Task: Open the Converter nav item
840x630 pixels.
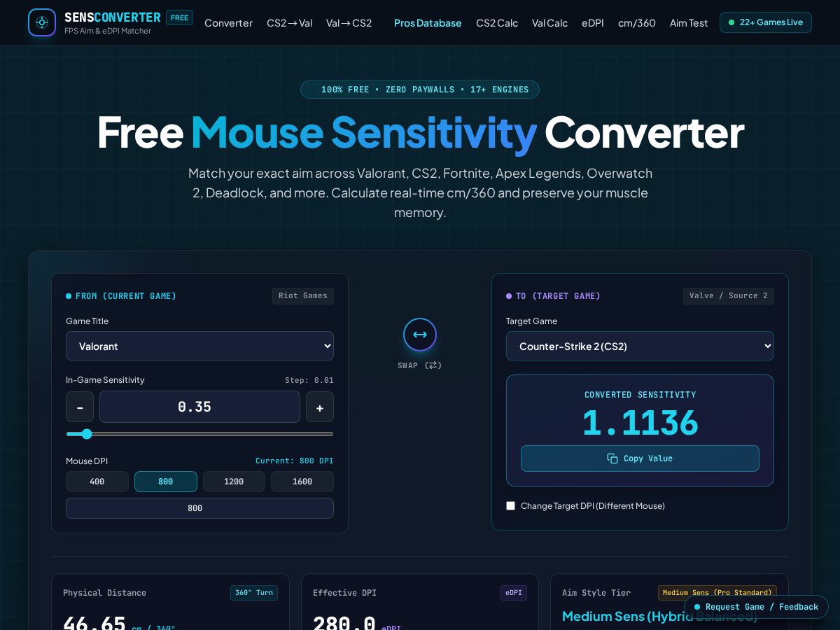Action: 228,22
